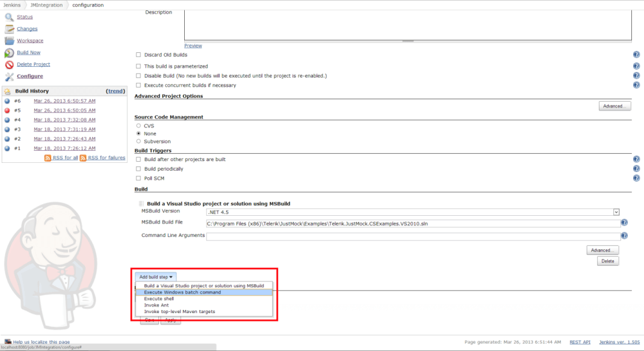Toggle the Poll SCM checkbox
The image size is (644, 351).
tap(138, 179)
